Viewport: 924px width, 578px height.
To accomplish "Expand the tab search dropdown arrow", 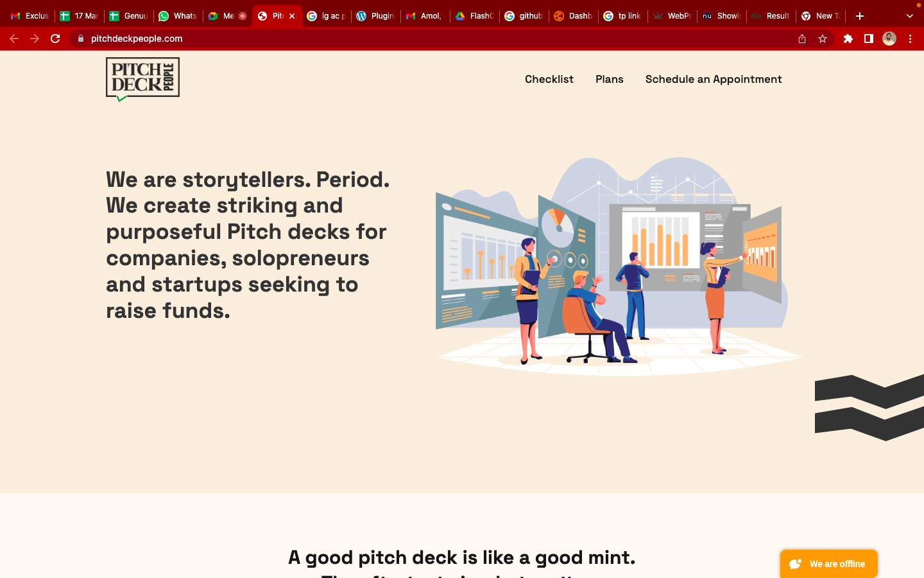I will 909,16.
